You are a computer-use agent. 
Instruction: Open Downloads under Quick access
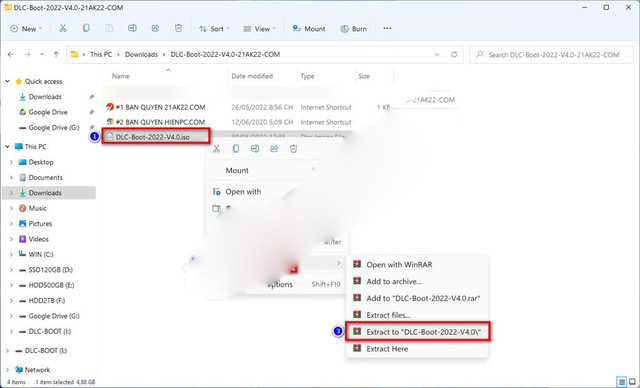[x=45, y=97]
